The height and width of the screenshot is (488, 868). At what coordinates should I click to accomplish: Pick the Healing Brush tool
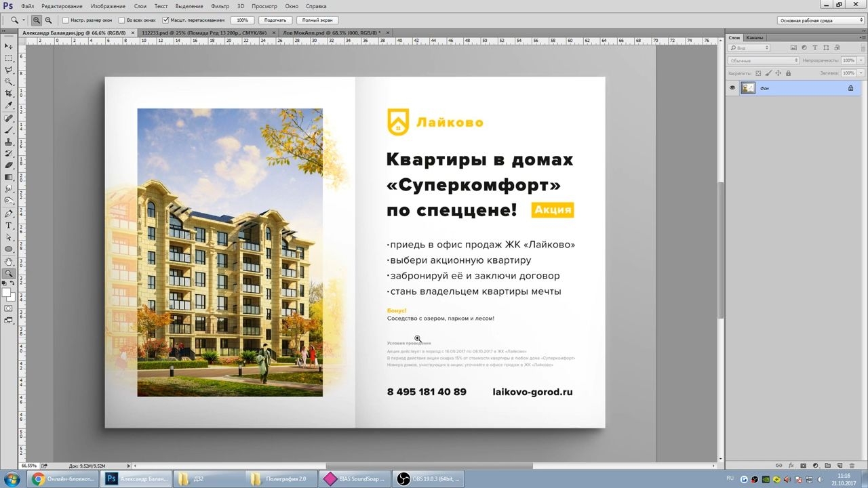(x=9, y=118)
